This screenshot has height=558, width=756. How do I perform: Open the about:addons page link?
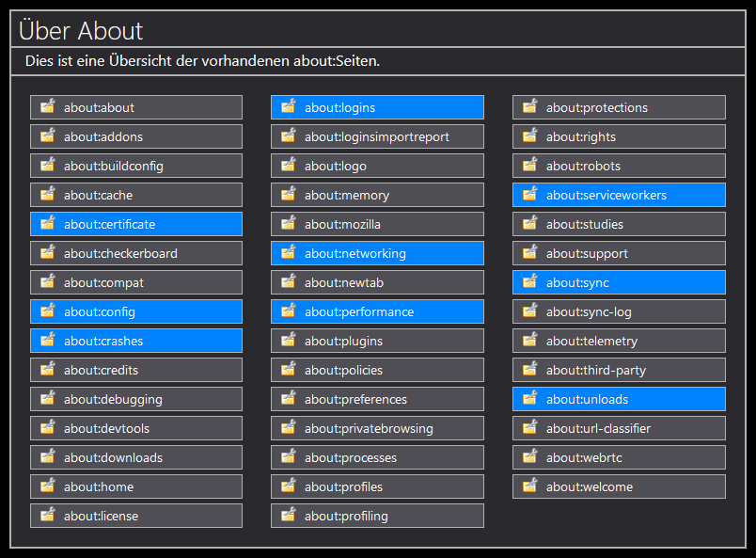(x=103, y=136)
